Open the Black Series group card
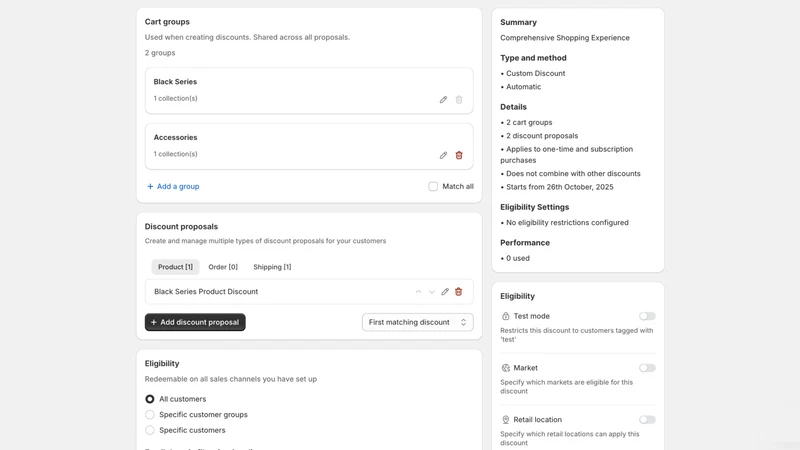Screen dimensions: 800x450 tap(309, 91)
